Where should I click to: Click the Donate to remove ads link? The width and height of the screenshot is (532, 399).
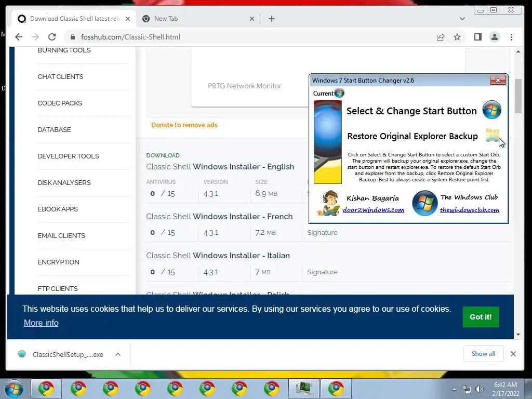(184, 125)
